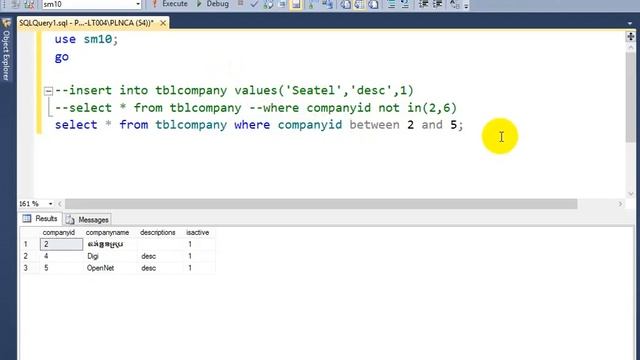Click the Parse checkmark icon

pos(254,4)
